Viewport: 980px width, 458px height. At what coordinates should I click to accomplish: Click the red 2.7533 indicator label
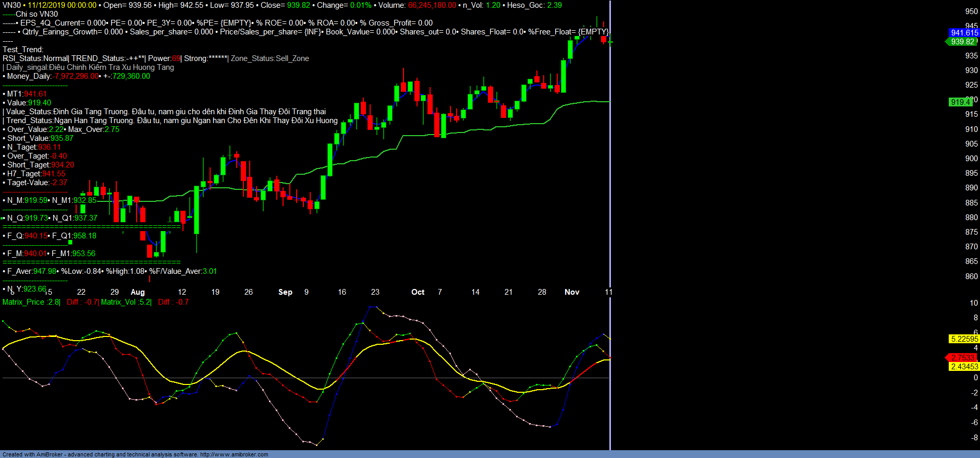coord(962,358)
